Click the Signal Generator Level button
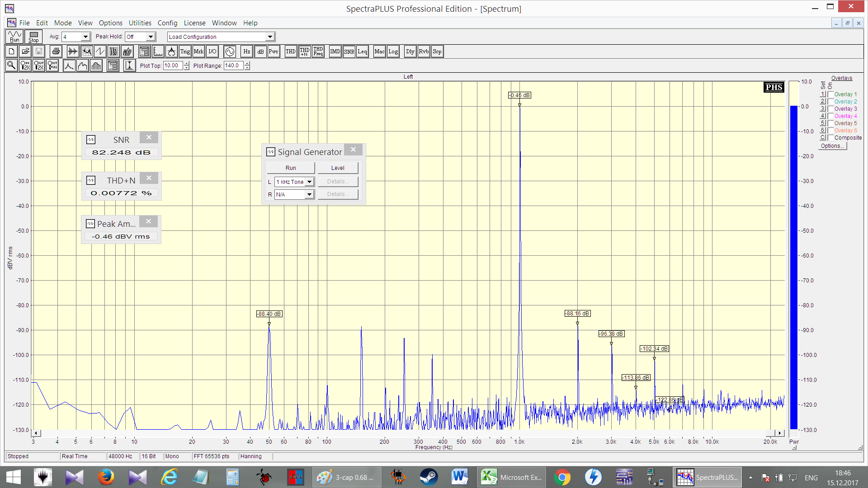This screenshot has width=868, height=488. (x=338, y=168)
